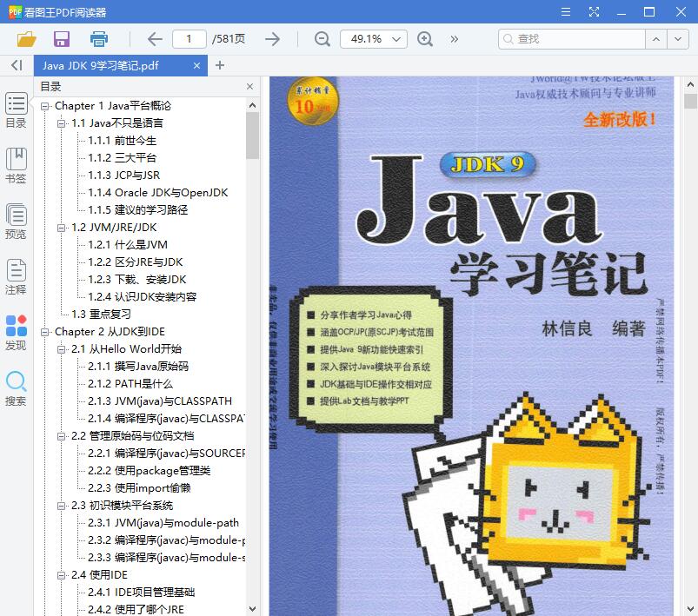Select the Java JDK 9学习笔记.pdf tab
The height and width of the screenshot is (616, 698).
pos(121,65)
